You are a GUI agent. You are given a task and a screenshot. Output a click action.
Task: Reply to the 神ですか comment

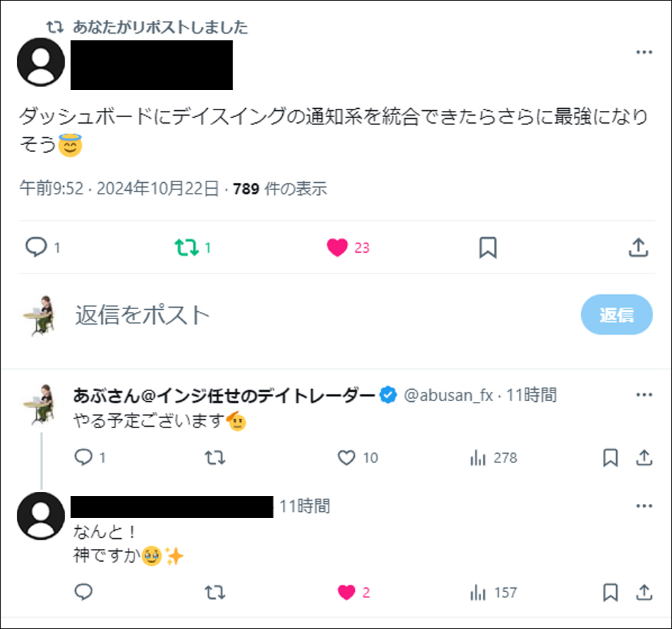83,592
